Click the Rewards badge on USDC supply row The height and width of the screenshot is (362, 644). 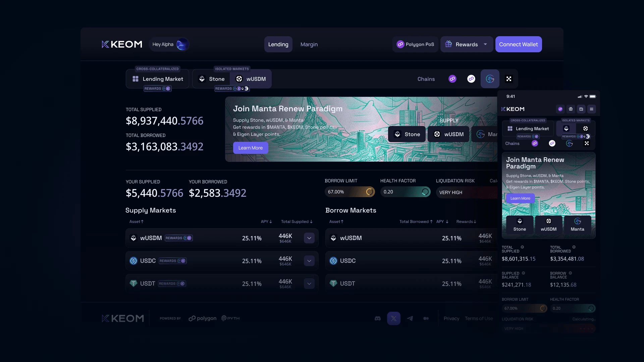173,261
